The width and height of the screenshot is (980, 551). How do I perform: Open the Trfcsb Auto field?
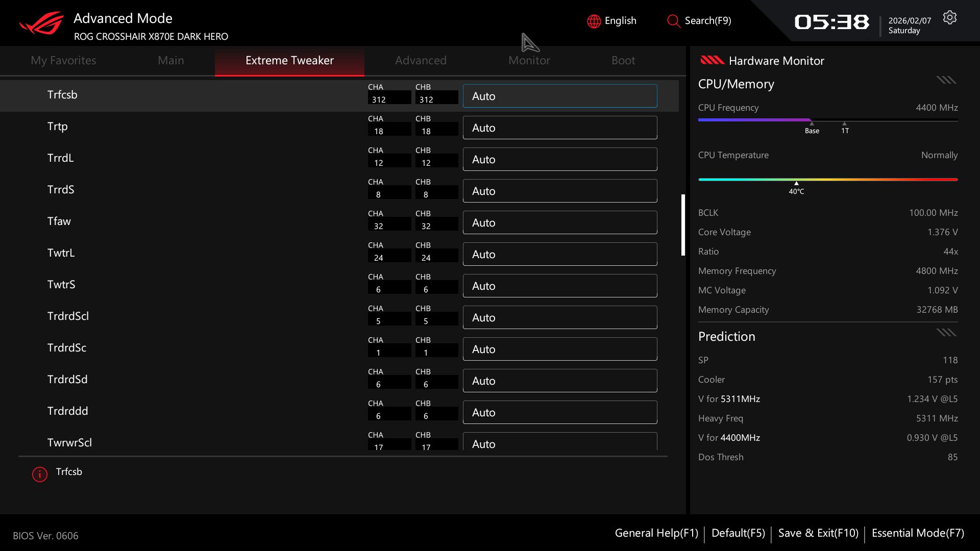coord(559,96)
